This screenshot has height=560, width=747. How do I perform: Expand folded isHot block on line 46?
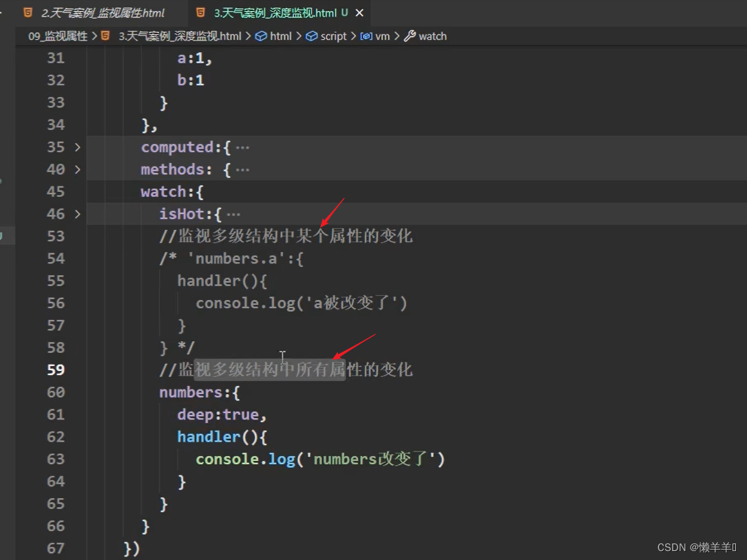click(78, 214)
